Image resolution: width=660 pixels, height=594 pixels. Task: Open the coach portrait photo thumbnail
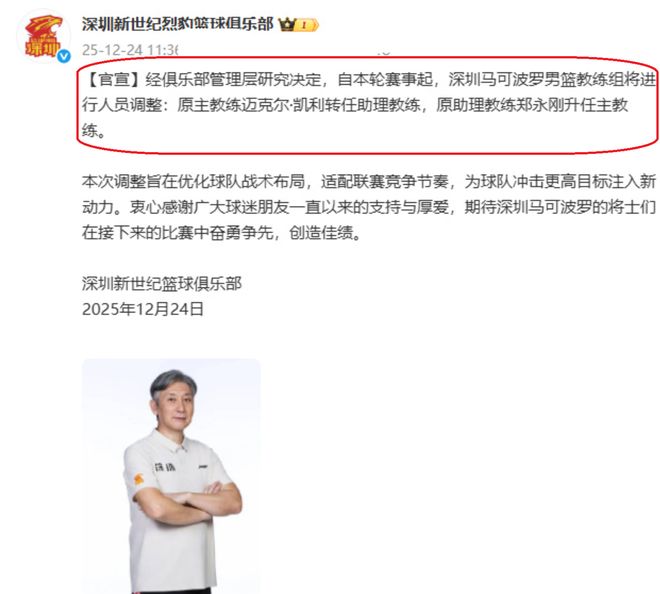click(171, 476)
